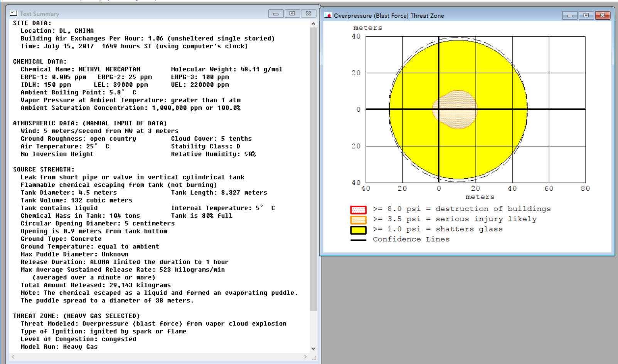Click the "Max Average Sustained Release Rate" line
The height and width of the screenshot is (364, 618).
pos(123,270)
